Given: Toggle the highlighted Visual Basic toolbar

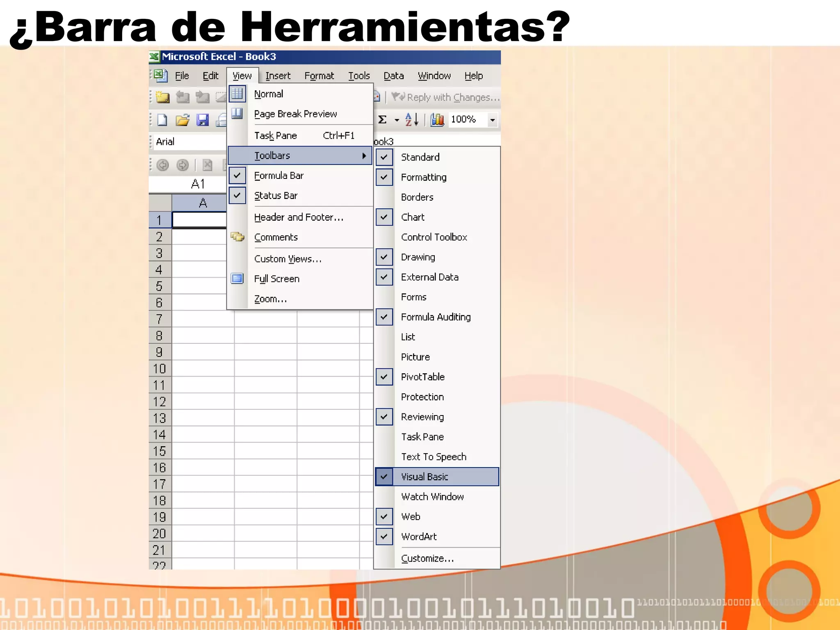Looking at the screenshot, I should (437, 477).
